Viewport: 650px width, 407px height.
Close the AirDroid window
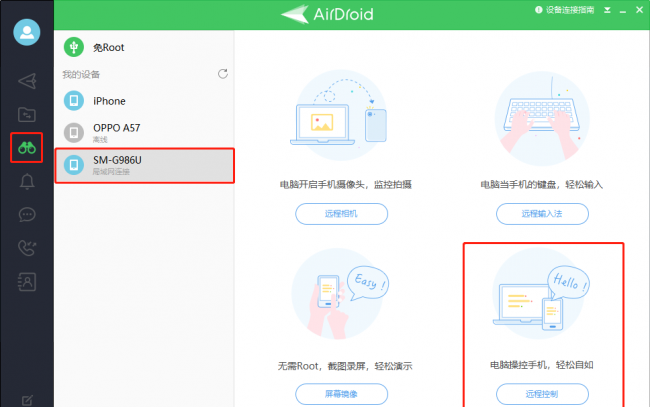(639, 10)
